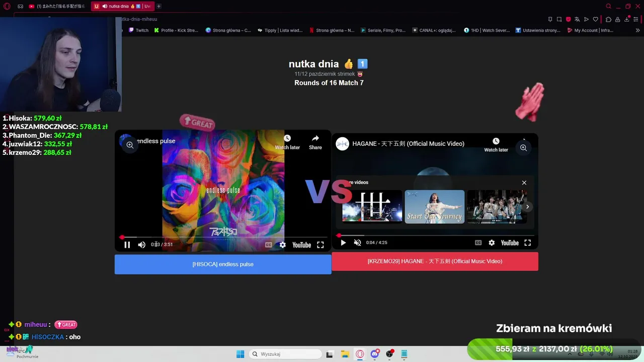Click Share on endless pulse video
Screen dimensions: 644x362
point(315,142)
